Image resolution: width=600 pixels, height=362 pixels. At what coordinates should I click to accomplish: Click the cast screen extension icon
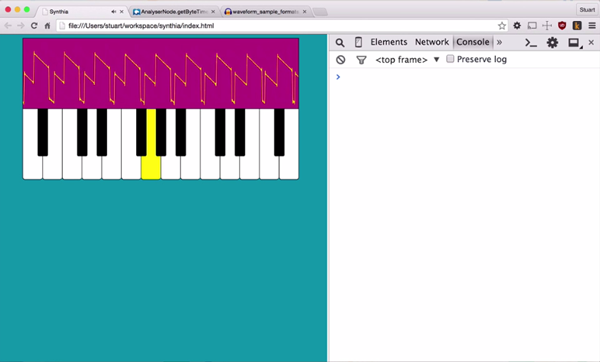532,26
